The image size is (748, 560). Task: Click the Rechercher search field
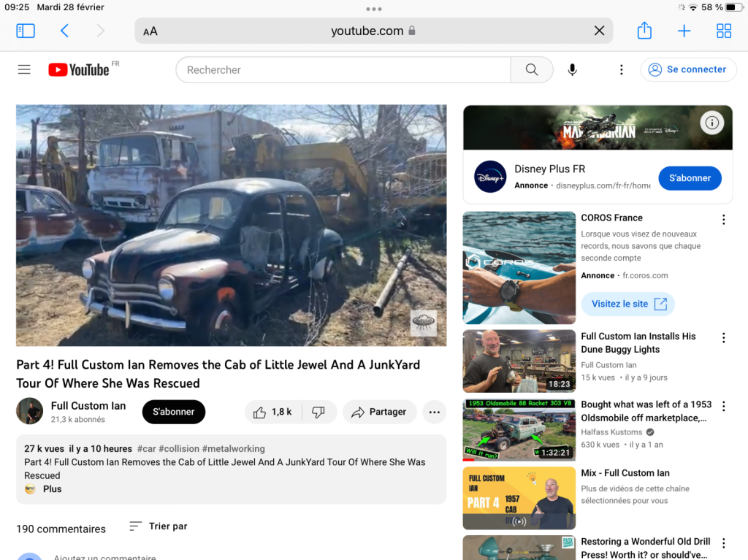click(x=343, y=69)
